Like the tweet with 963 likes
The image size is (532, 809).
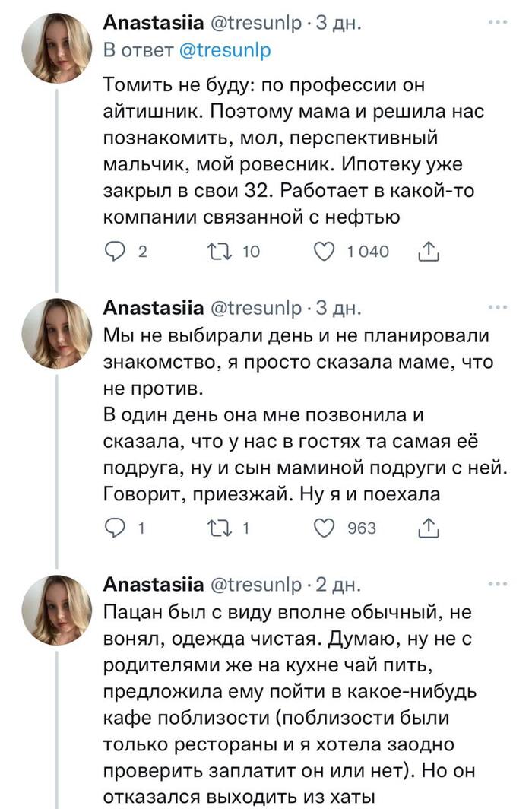pos(325,527)
